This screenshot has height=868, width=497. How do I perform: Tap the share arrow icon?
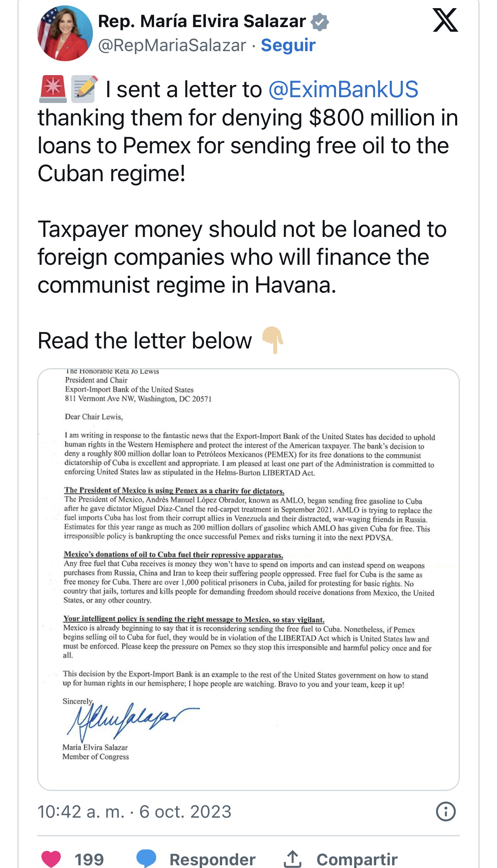tap(293, 859)
